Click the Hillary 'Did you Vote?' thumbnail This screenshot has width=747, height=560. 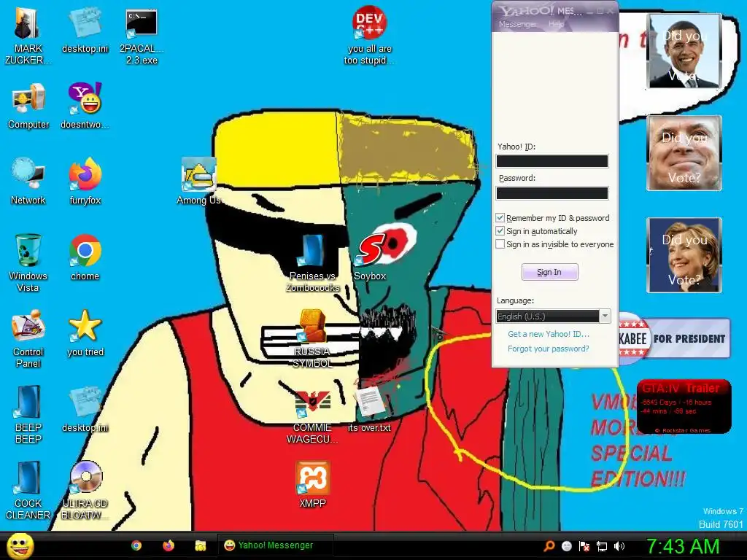coord(684,254)
